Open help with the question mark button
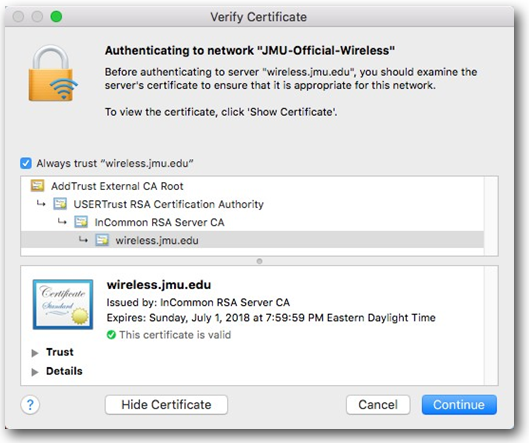This screenshot has height=443, width=529. tap(30, 405)
